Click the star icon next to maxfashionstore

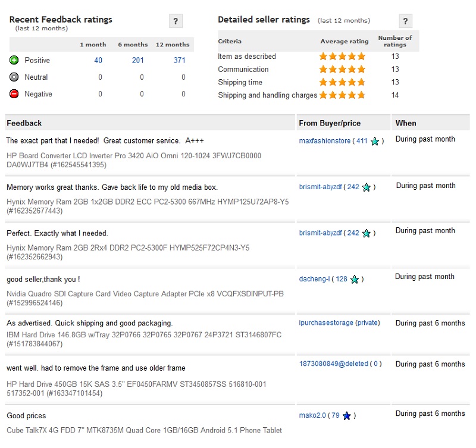click(375, 141)
